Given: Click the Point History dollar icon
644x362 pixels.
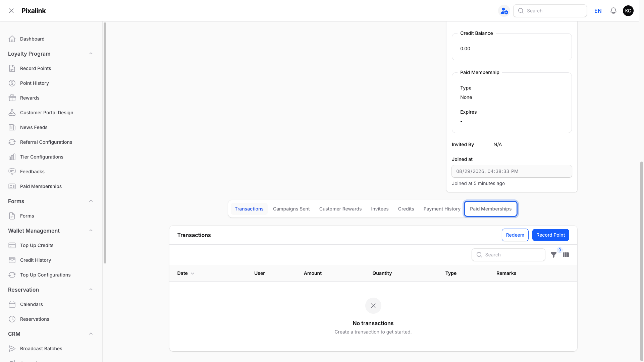Looking at the screenshot, I should [12, 83].
